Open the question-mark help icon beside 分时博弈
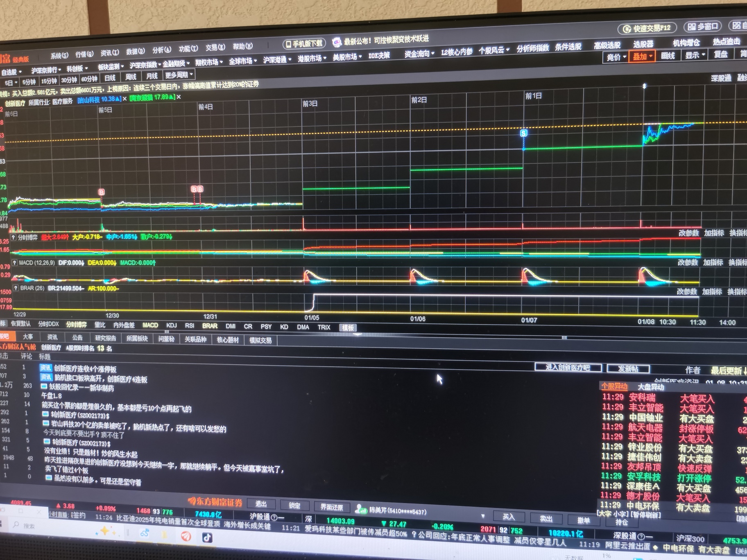This screenshot has height=560, width=747. (x=14, y=237)
